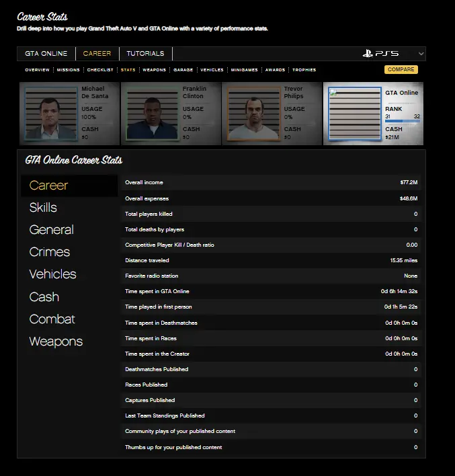The image size is (455, 476).
Task: Click the GTA Online character avatar
Action: click(354, 114)
